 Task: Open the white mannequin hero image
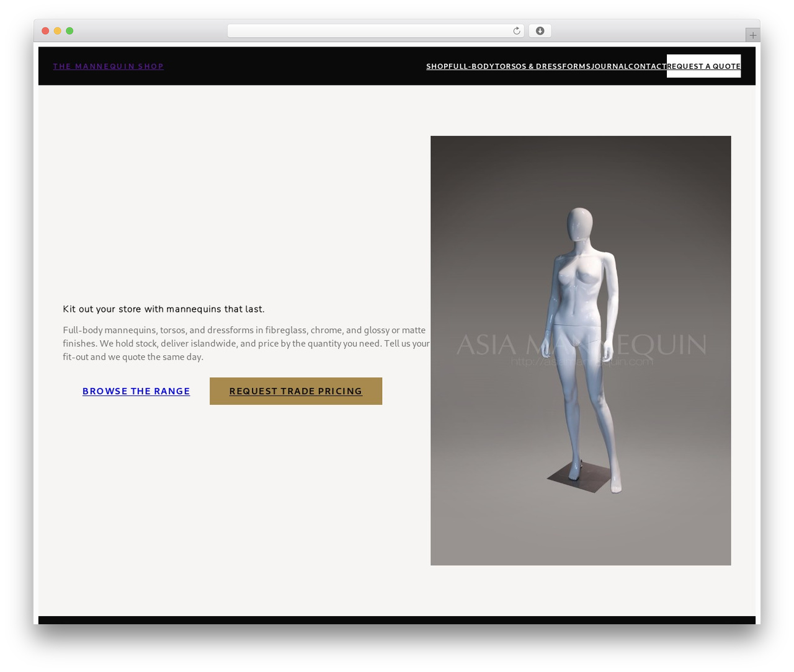(581, 350)
